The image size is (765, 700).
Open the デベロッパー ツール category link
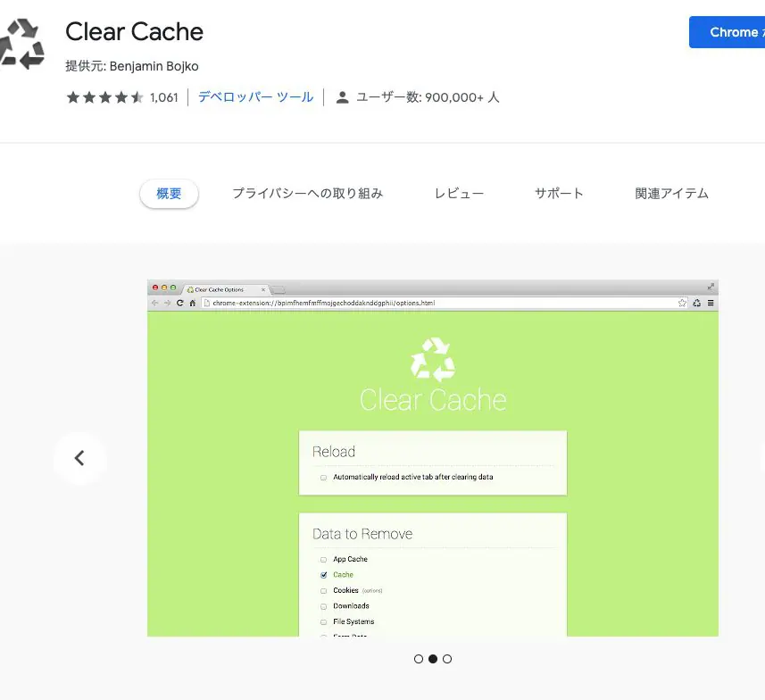click(x=255, y=97)
